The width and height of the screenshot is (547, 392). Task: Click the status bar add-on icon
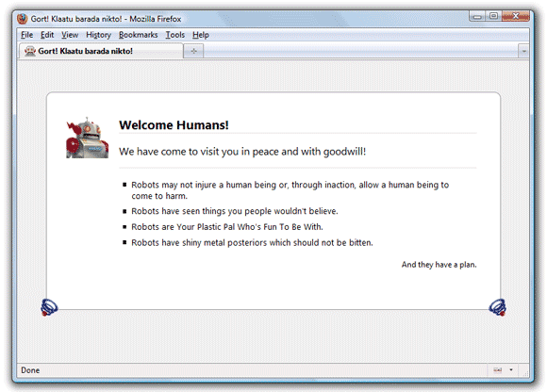[x=497, y=370]
